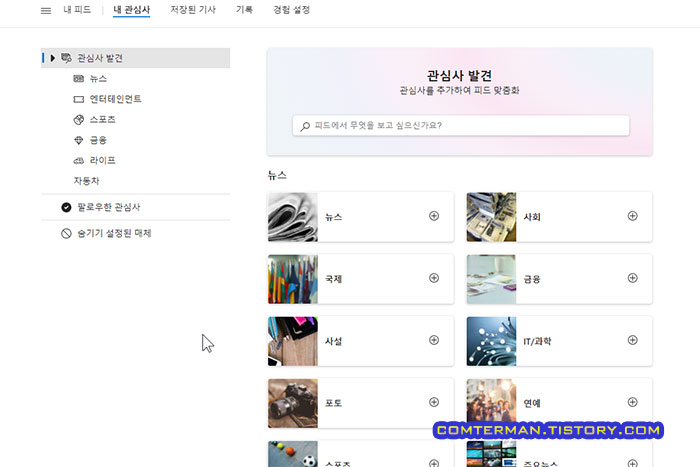Follow 사회 card with plus icon

pyautogui.click(x=633, y=216)
